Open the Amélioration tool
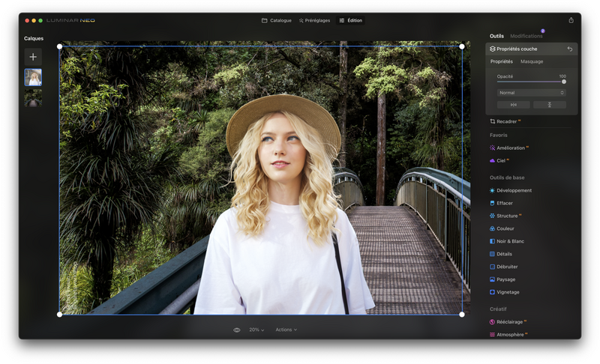Image resolution: width=600 pixels, height=364 pixels. (509, 148)
